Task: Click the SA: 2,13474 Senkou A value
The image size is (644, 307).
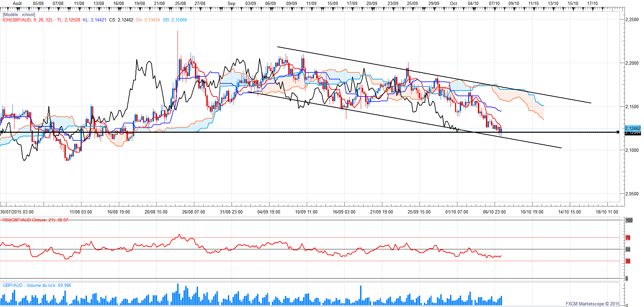Action: tap(148, 20)
